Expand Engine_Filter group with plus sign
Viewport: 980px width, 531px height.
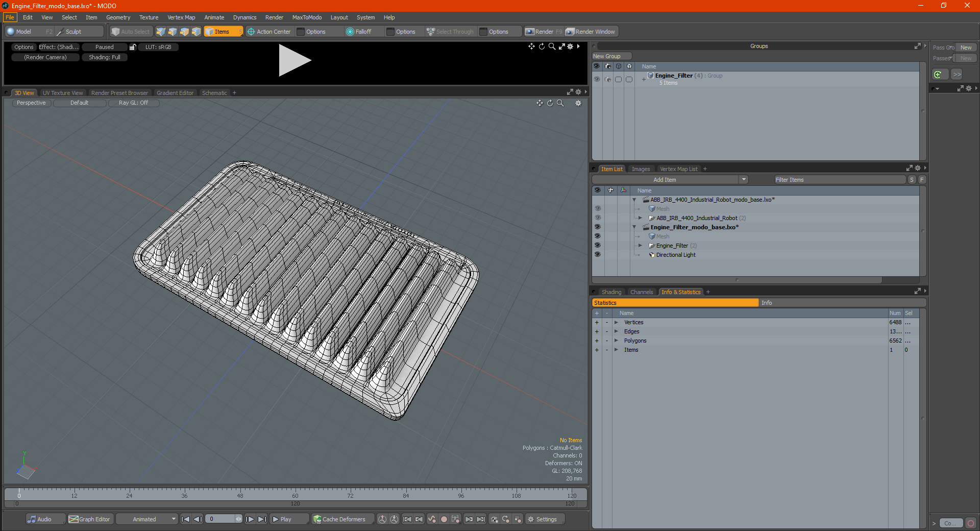[644, 79]
